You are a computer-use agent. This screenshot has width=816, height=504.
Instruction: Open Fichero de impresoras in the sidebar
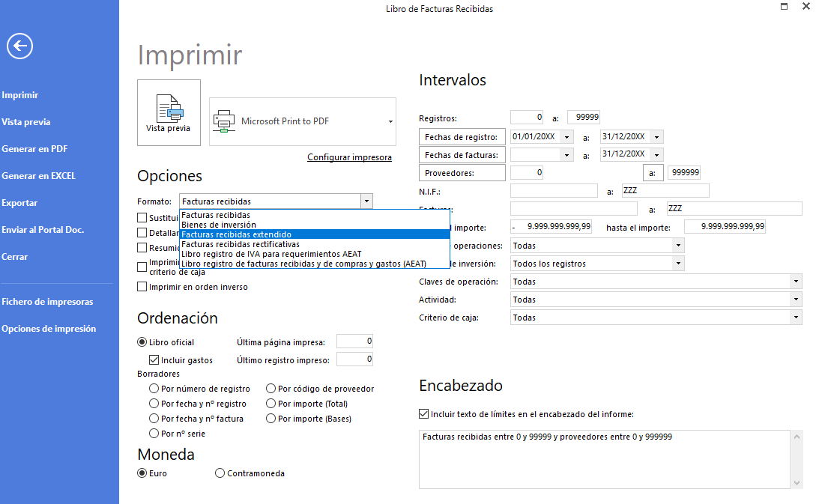point(47,302)
